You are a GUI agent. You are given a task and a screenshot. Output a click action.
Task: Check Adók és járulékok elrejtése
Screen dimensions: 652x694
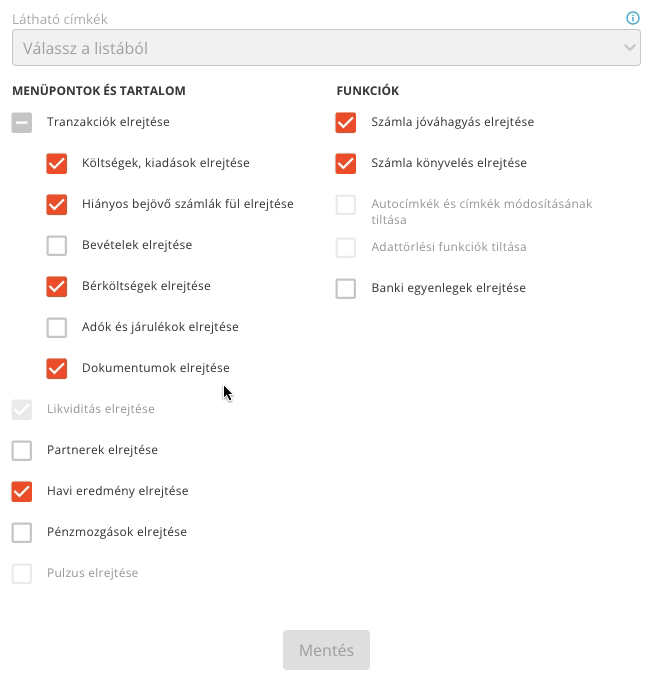click(x=57, y=328)
